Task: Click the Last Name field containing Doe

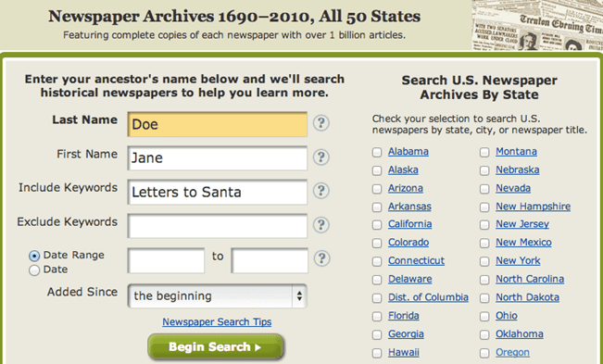Action: click(218, 124)
